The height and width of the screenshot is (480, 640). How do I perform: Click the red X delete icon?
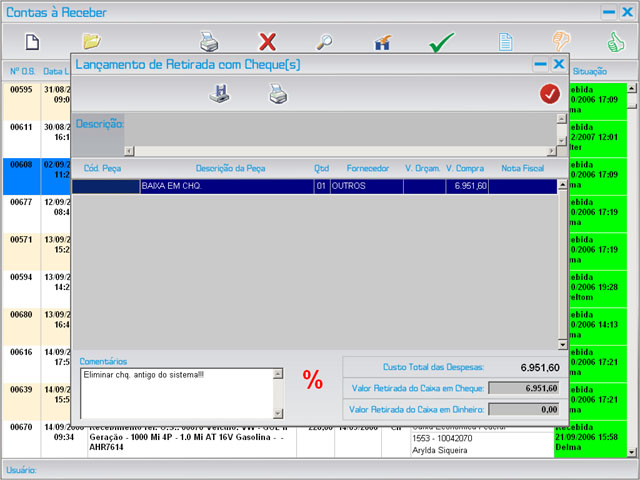tap(267, 42)
